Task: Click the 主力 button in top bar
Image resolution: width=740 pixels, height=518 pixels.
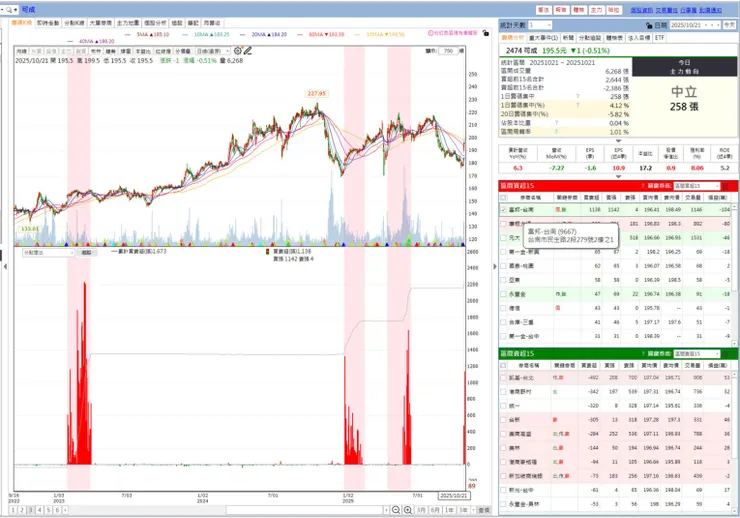Action: 597,10
